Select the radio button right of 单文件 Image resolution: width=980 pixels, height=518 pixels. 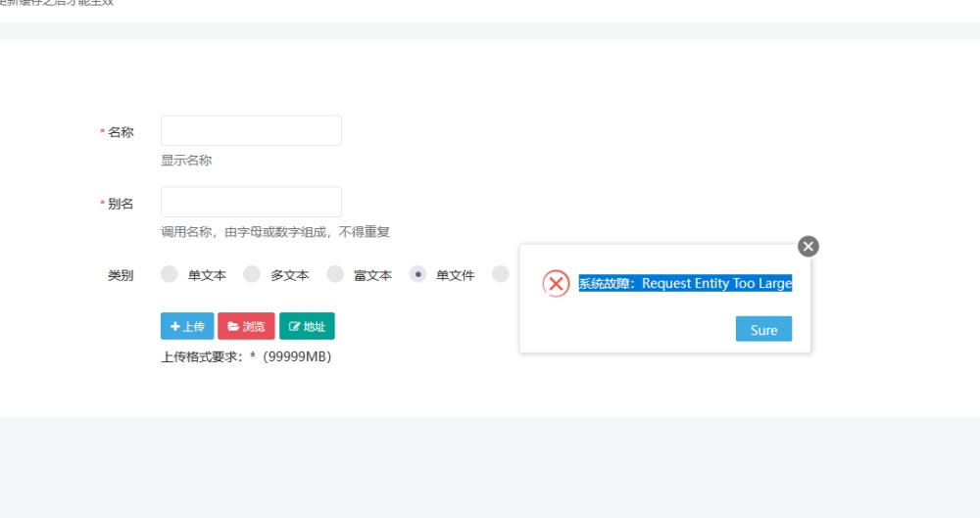click(x=500, y=274)
